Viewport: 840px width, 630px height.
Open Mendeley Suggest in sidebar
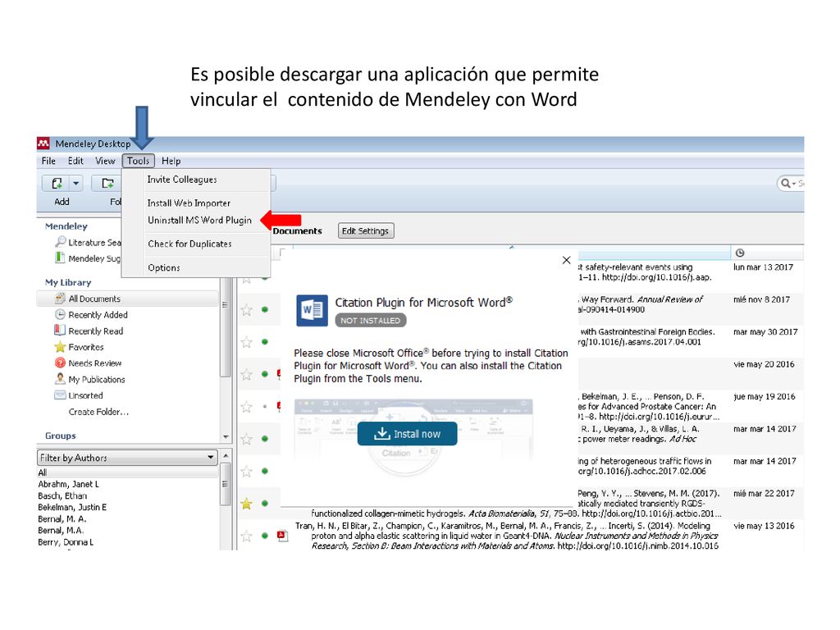89,258
